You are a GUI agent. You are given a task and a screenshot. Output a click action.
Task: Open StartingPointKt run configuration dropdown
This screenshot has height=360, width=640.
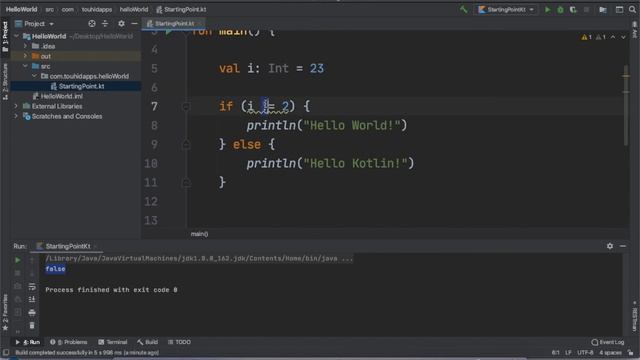(x=506, y=9)
